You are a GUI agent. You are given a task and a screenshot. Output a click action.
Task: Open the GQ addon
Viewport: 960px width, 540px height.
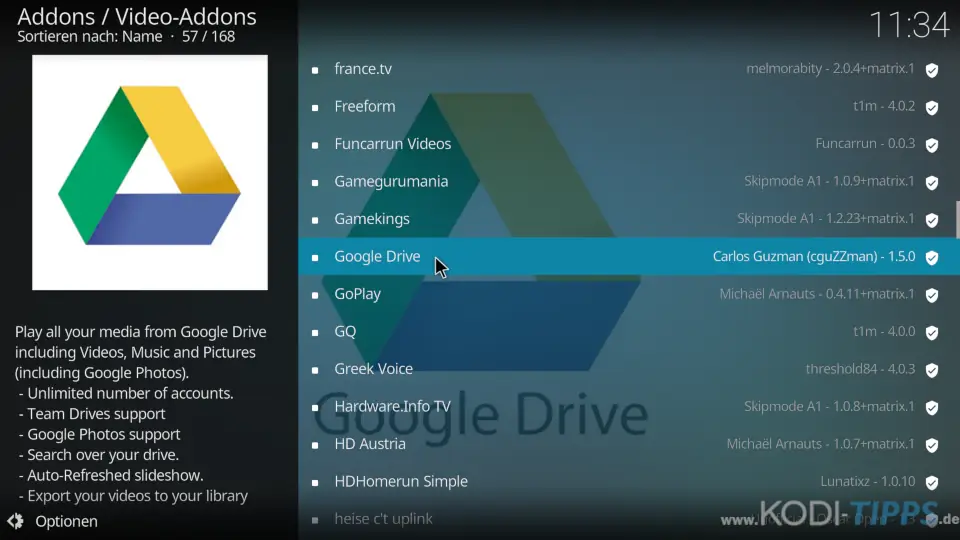click(629, 331)
